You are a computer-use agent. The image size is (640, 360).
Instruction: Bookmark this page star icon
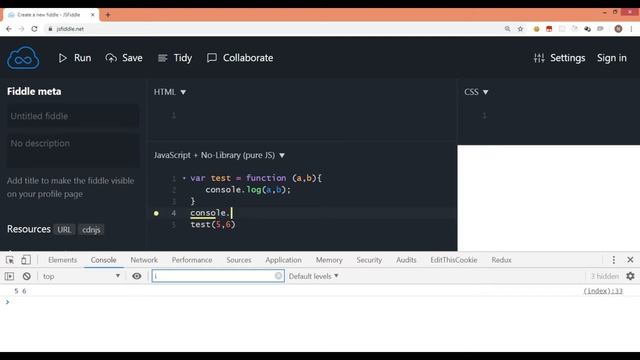click(520, 29)
